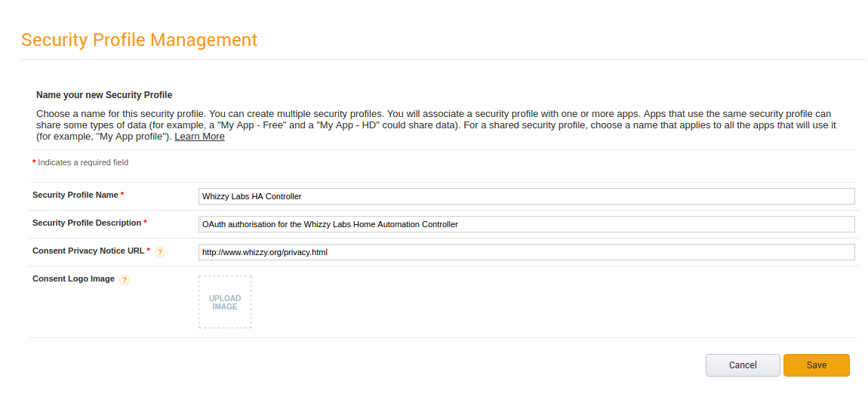Click the Security Profile Name label

75,195
